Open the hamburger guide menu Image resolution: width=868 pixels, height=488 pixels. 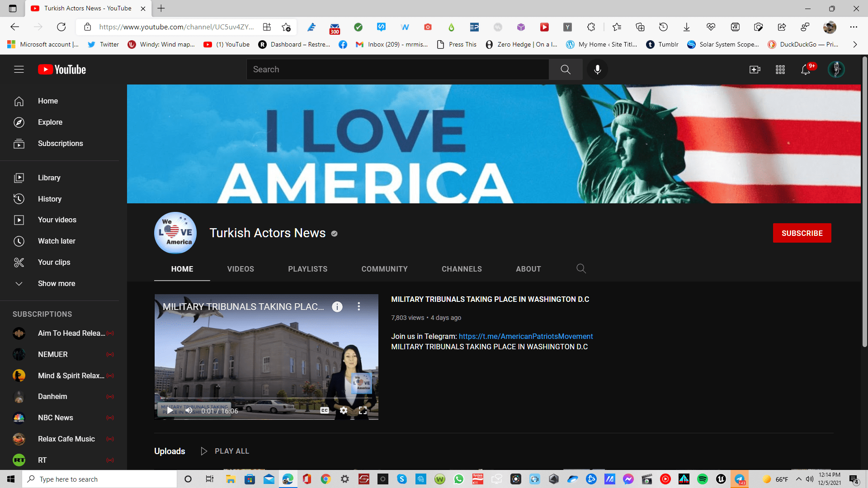tap(19, 70)
